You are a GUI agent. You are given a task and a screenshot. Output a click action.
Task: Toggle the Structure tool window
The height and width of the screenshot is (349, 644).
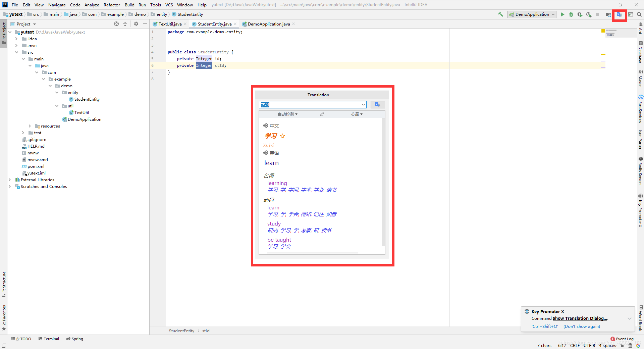(x=4, y=285)
